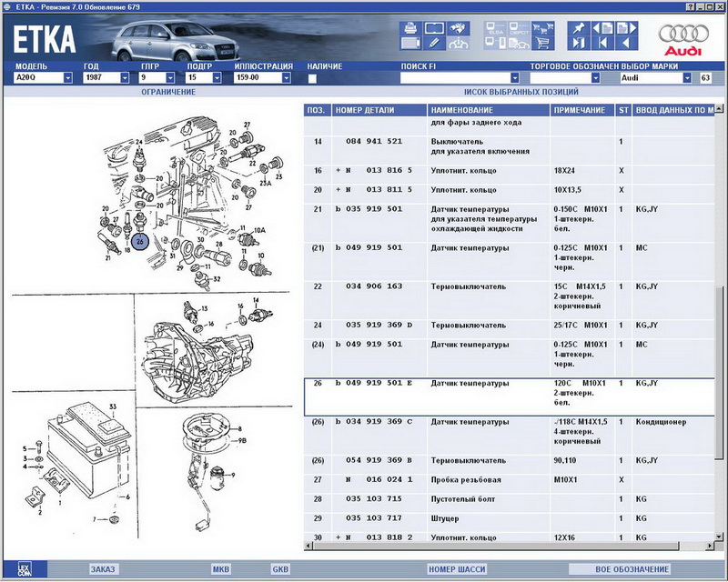
Task: Open the ПОИСК FI dropdown
Action: [514, 78]
